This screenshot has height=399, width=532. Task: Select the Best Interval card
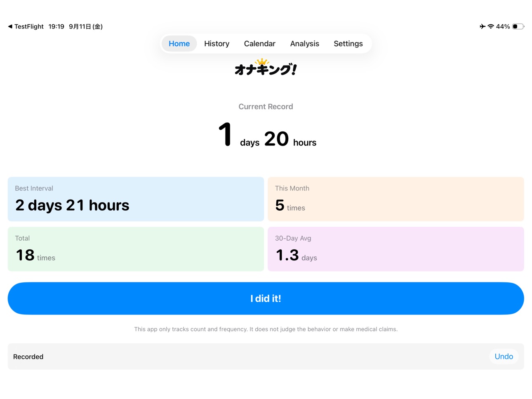click(x=136, y=199)
